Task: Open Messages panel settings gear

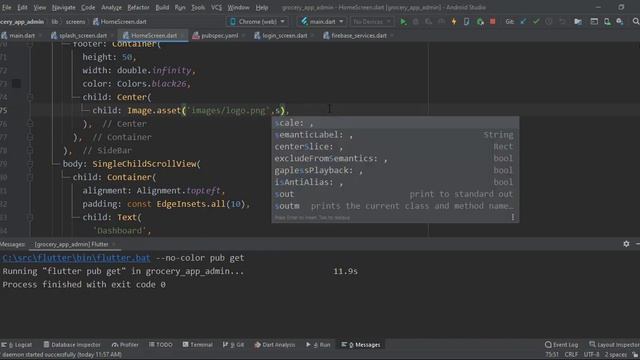Action: [626, 244]
